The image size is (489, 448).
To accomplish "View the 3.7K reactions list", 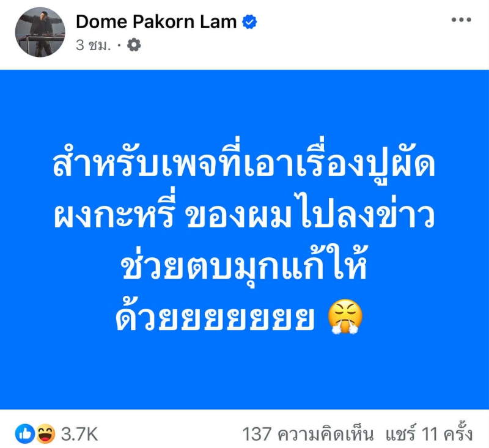I will coord(79,434).
